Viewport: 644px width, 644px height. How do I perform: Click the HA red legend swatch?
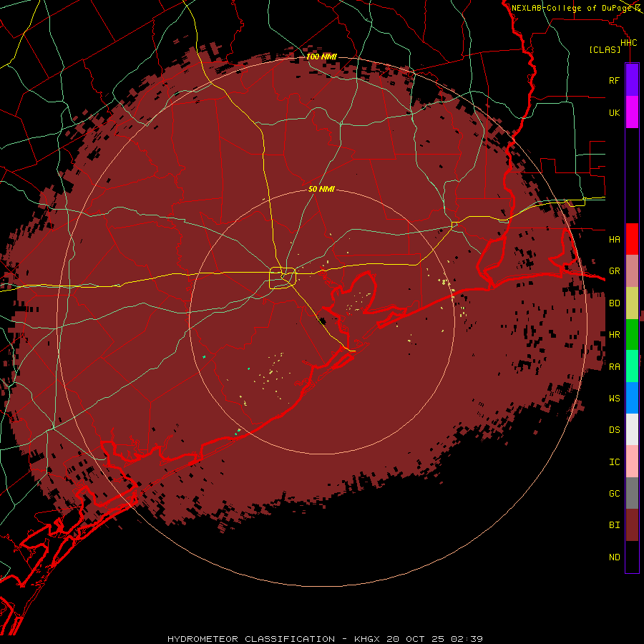(632, 239)
